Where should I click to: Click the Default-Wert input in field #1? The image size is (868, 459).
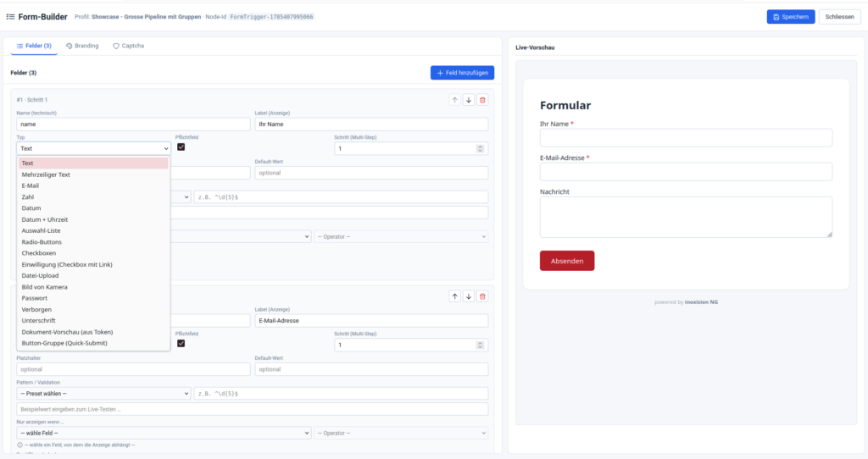coord(371,173)
